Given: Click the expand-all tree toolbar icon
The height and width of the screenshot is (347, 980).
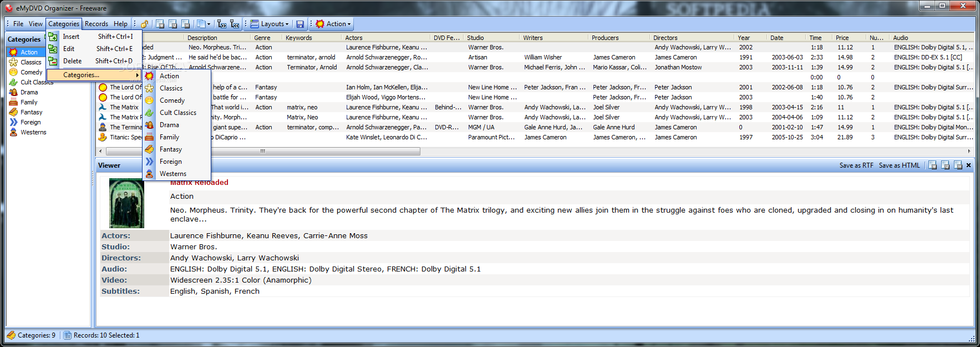Looking at the screenshot, I should (222, 24).
